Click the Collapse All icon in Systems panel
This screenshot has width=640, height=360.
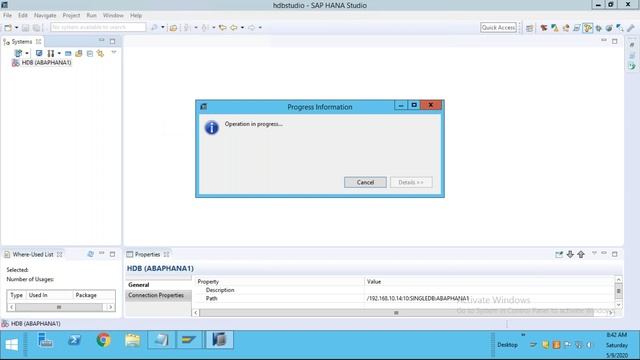coord(90,53)
